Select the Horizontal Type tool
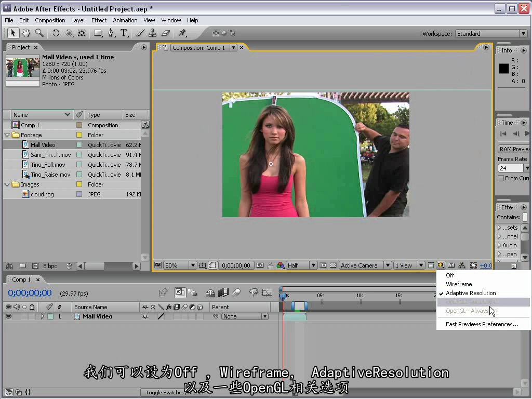 124,33
